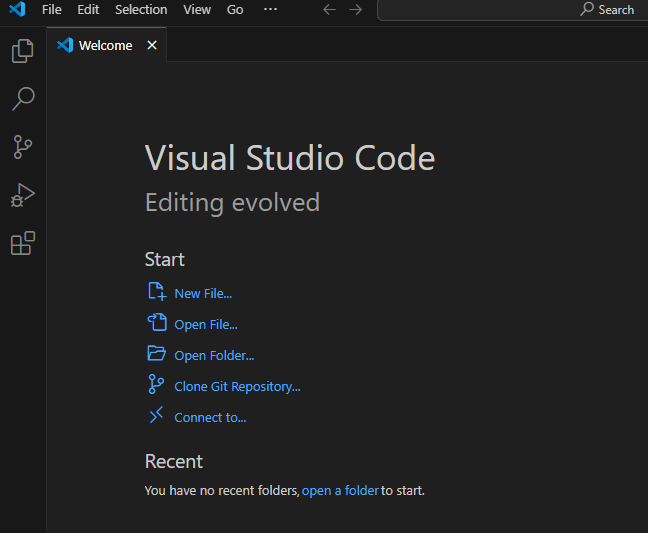This screenshot has height=533, width=648.
Task: Open the Search view in activity bar
Action: tap(23, 99)
